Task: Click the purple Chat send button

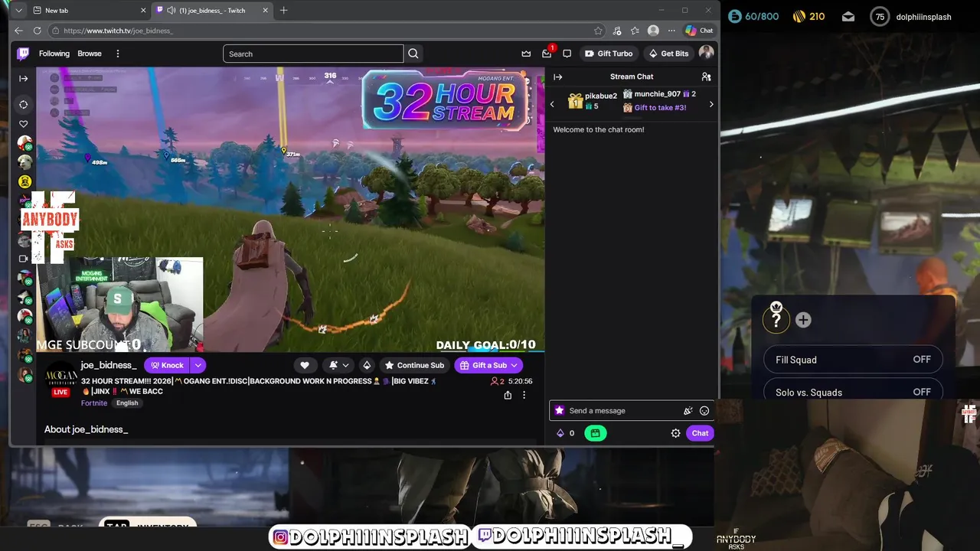Action: (700, 433)
